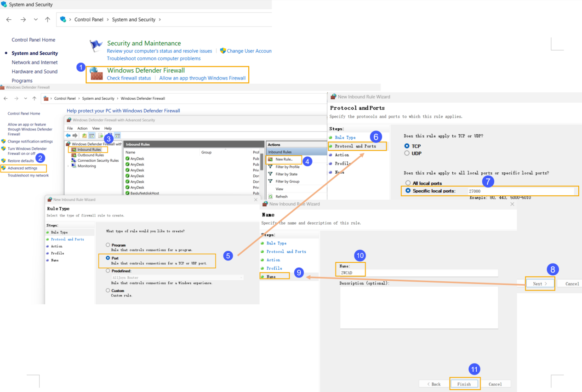Click the Filter by Group funnel icon
Image resolution: width=582 pixels, height=392 pixels.
coord(270,182)
